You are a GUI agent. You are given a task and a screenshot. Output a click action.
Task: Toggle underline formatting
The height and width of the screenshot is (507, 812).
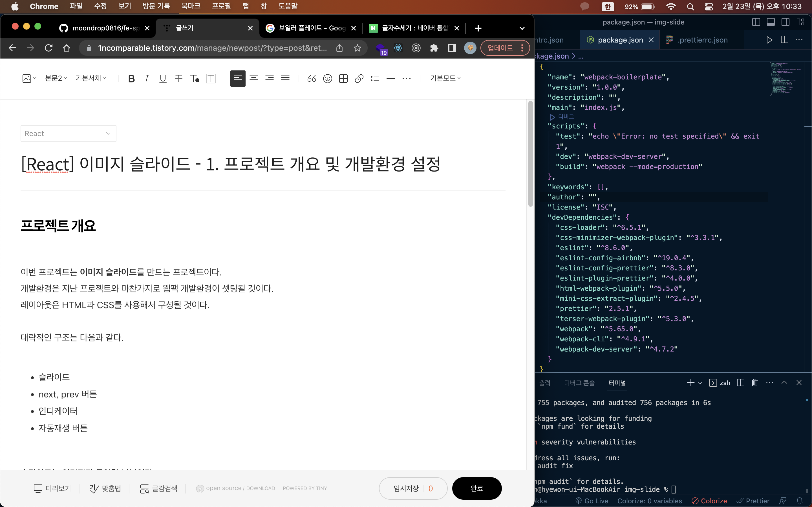pyautogui.click(x=163, y=79)
